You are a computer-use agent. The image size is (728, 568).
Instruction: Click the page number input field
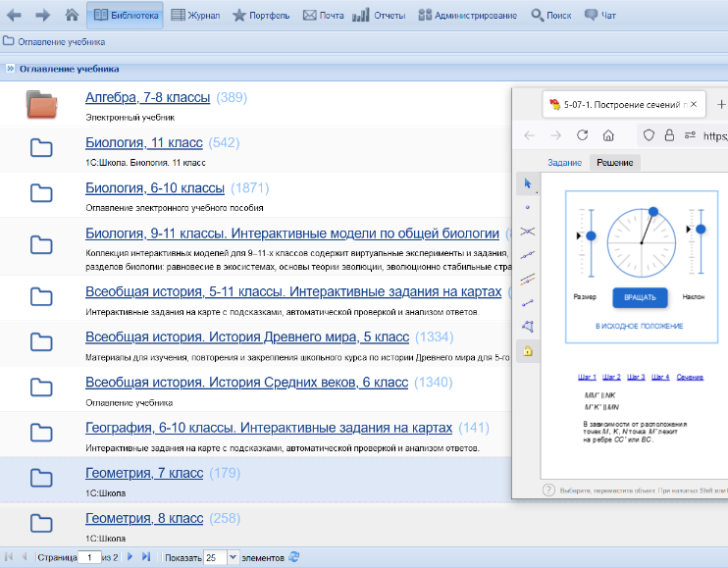(89, 557)
